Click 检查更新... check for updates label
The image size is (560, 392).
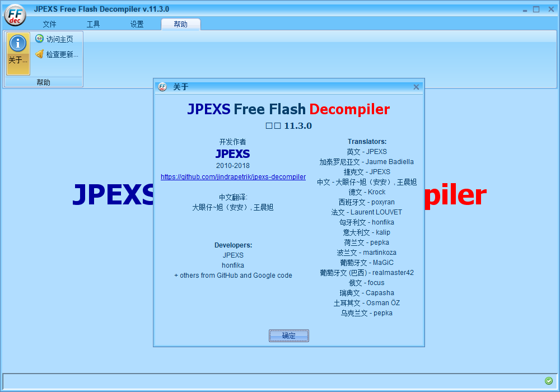(x=62, y=54)
